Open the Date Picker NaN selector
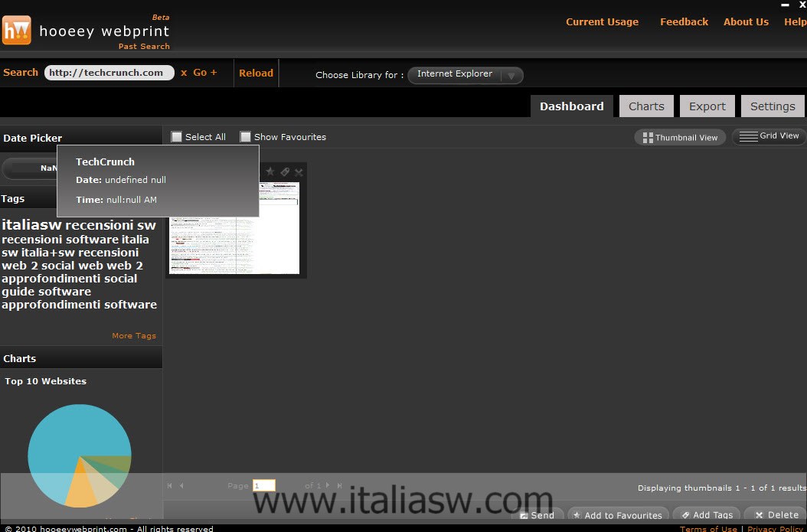 click(x=31, y=168)
